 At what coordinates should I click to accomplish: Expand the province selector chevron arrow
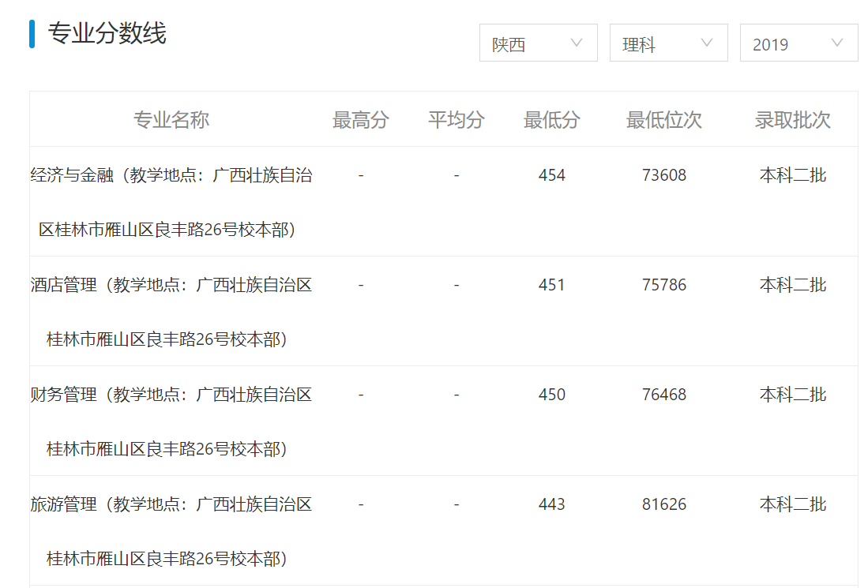pyautogui.click(x=579, y=43)
